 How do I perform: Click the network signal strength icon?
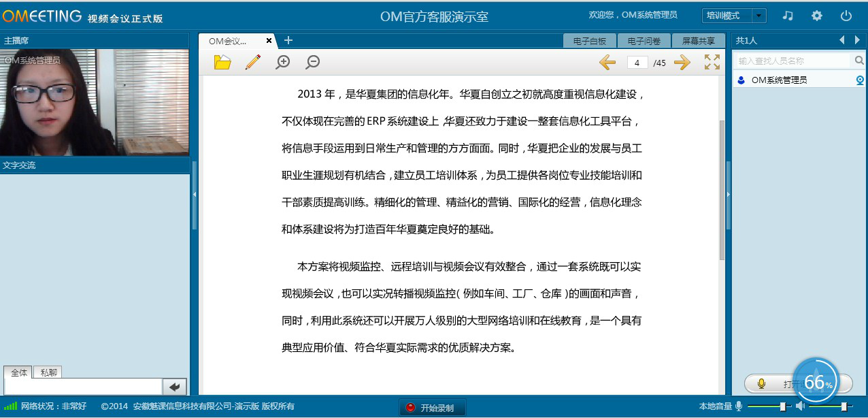tap(10, 406)
